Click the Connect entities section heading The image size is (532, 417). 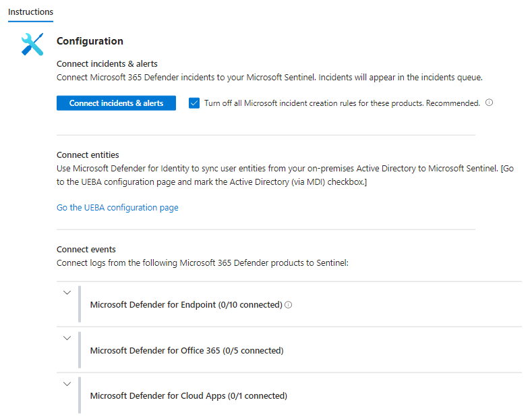tap(88, 155)
